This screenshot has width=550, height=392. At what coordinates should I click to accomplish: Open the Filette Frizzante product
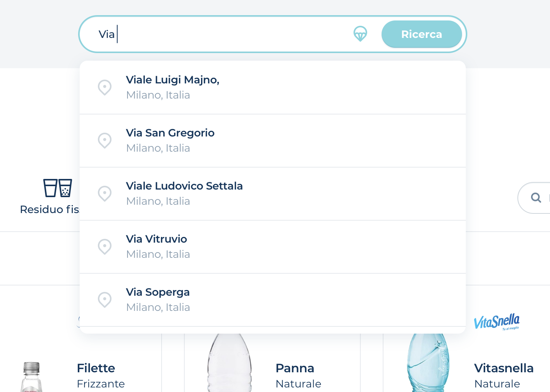pyautogui.click(x=101, y=375)
